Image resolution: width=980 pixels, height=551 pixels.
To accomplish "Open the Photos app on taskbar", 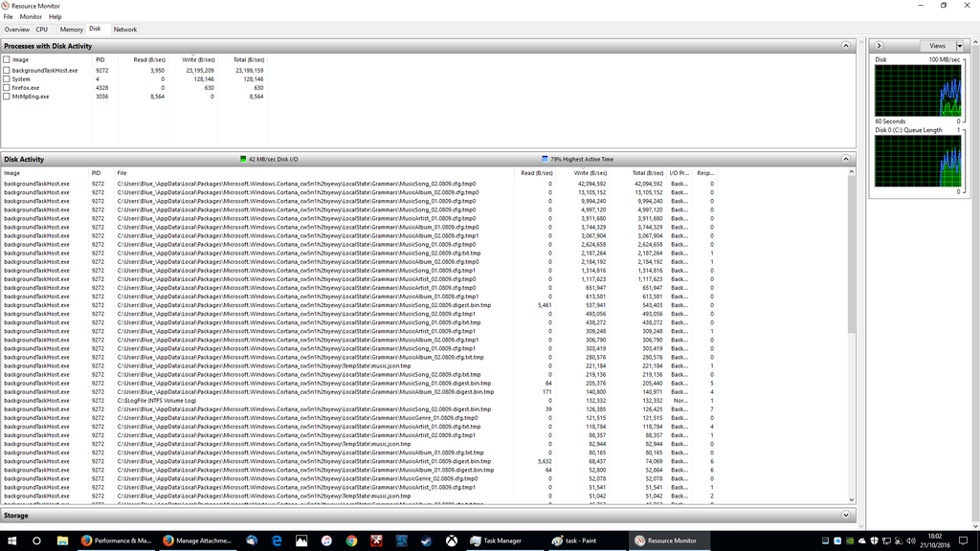I will [301, 541].
